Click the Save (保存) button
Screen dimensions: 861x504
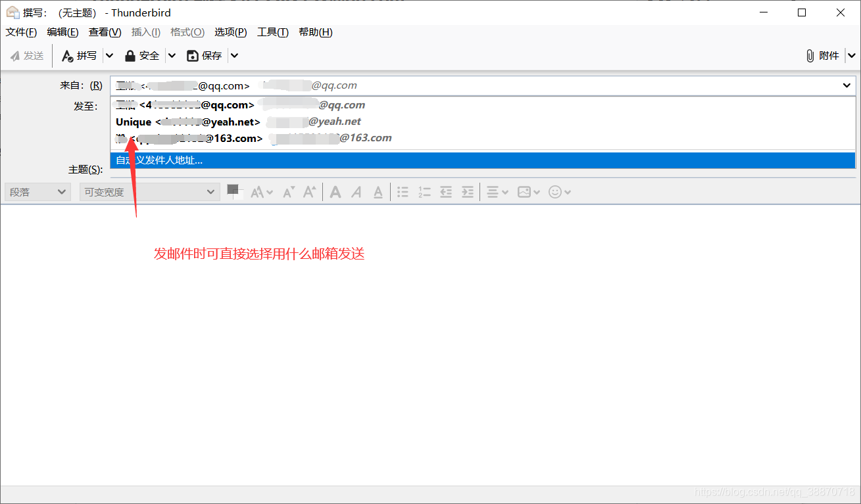click(x=205, y=56)
